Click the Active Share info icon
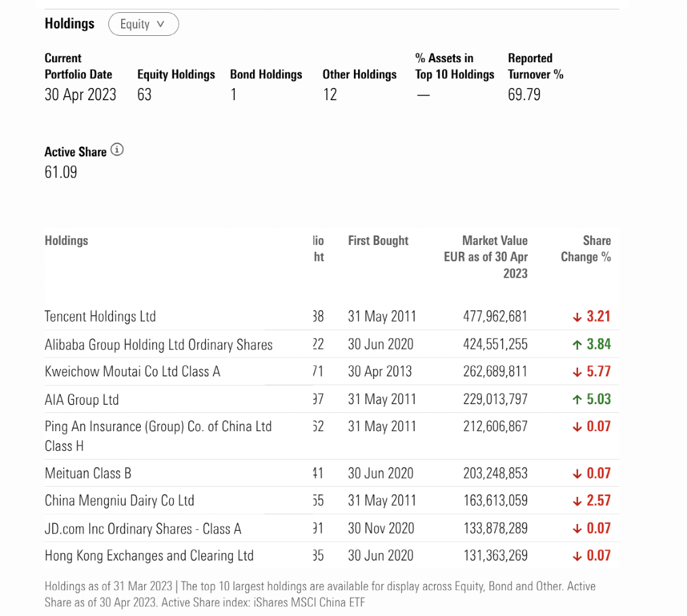The width and height of the screenshot is (687, 616). [x=117, y=150]
